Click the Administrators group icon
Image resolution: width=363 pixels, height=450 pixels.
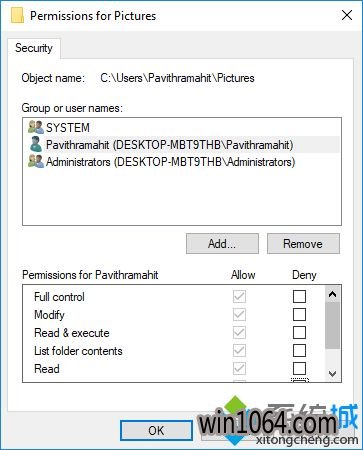36,162
